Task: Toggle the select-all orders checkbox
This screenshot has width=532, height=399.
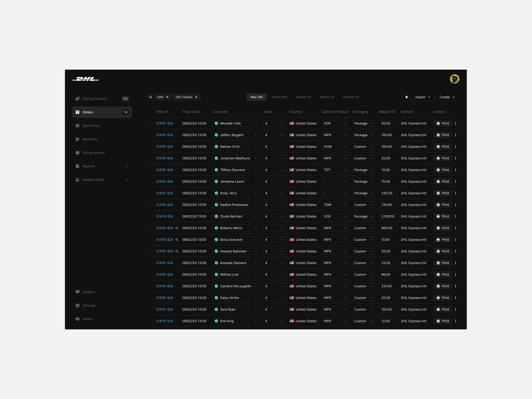Action: (151, 112)
